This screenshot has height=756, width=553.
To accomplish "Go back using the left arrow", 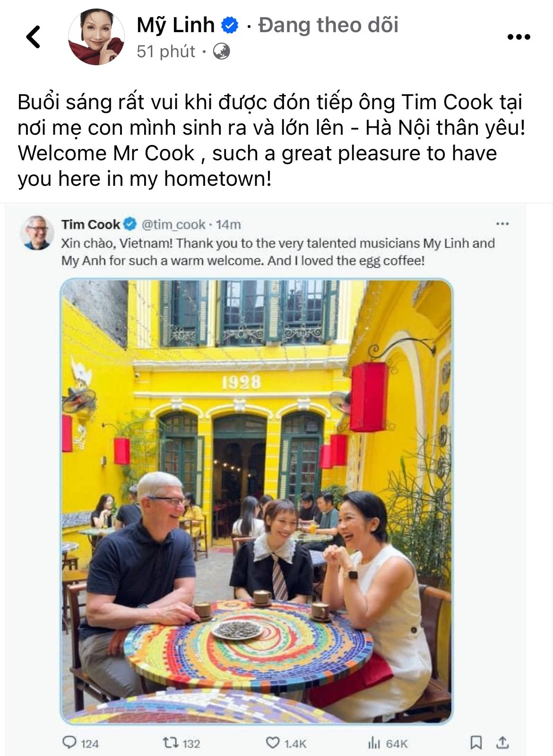I will pos(33,36).
